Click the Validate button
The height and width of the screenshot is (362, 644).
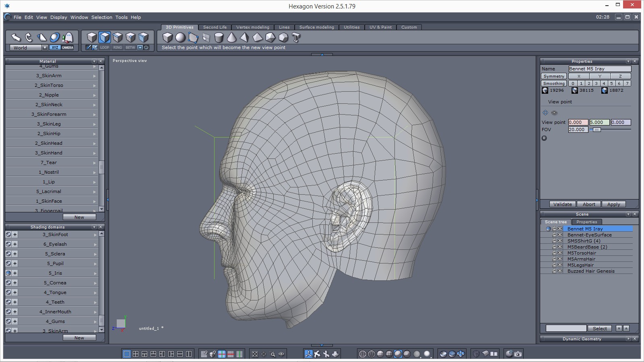point(562,204)
